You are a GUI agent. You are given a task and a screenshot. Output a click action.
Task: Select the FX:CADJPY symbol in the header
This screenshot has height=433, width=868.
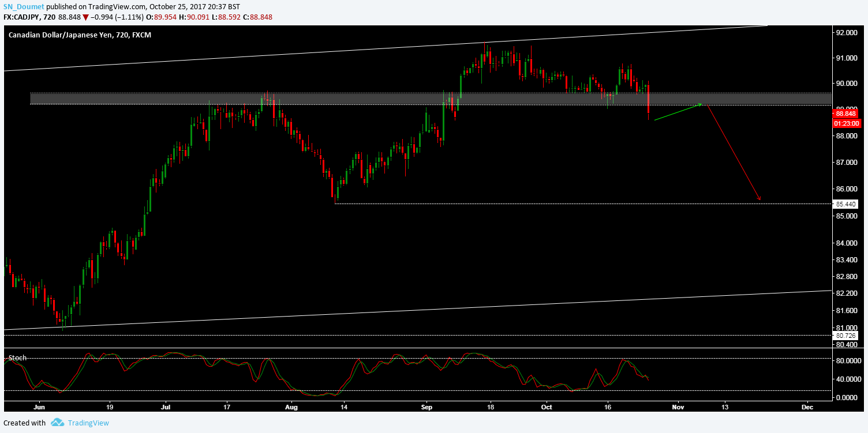click(22, 17)
